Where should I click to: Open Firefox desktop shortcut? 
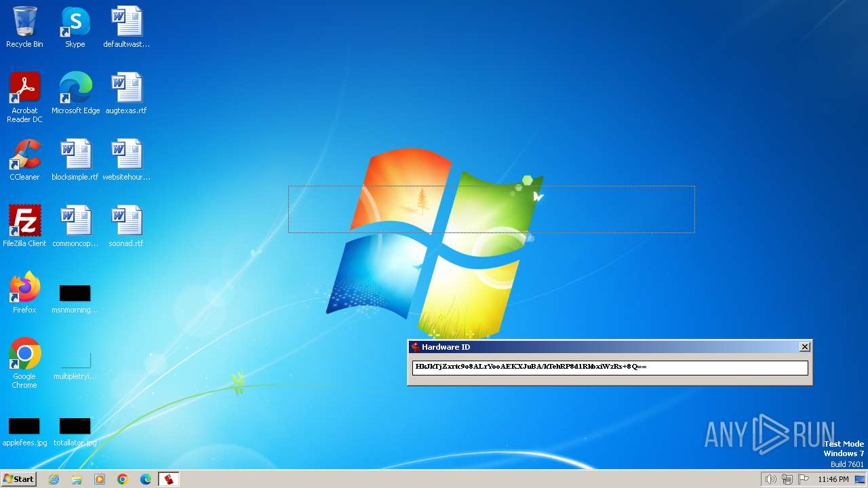24,293
